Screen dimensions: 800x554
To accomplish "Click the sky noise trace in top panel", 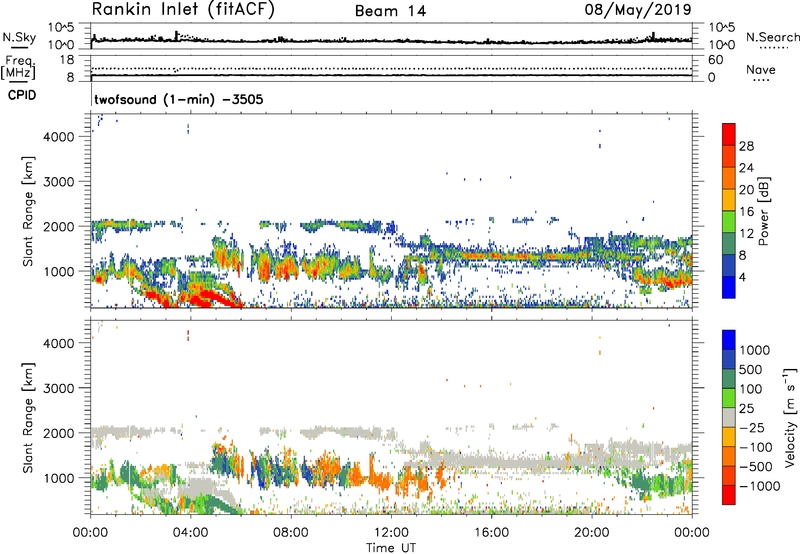I will point(391,40).
